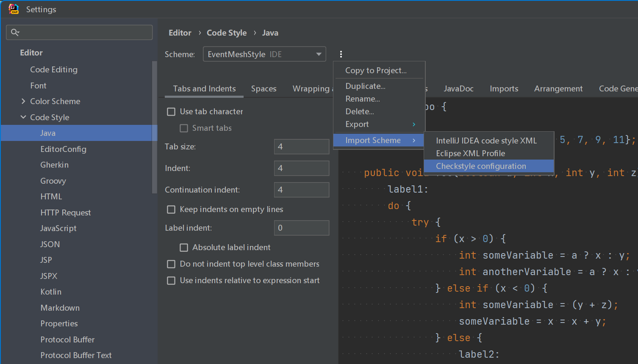The height and width of the screenshot is (364, 638).
Task: Open the JavaDoc tab
Action: pos(458,89)
